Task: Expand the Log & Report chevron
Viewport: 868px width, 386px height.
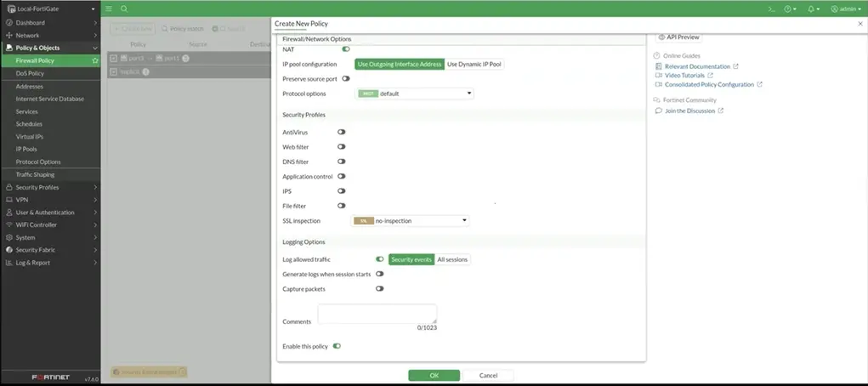Action: 95,263
